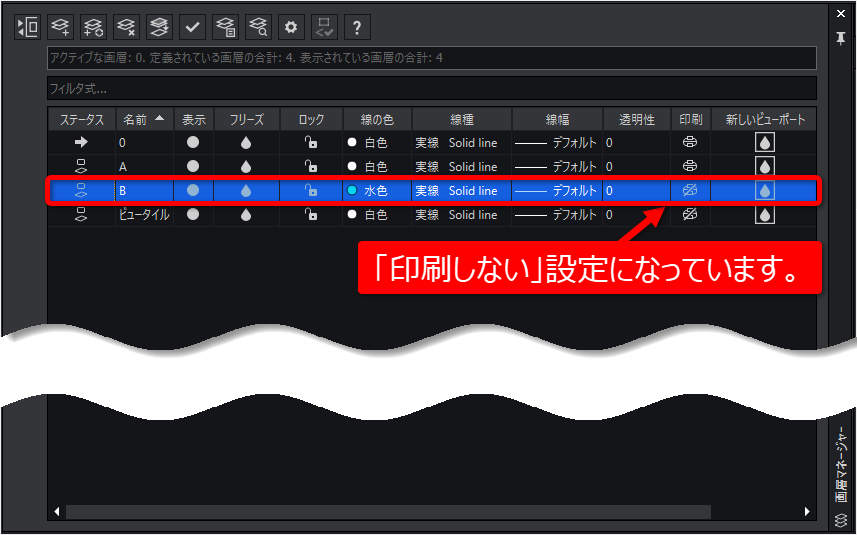
Task: Unlock or lock layer 0 padlock
Action: [x=311, y=142]
